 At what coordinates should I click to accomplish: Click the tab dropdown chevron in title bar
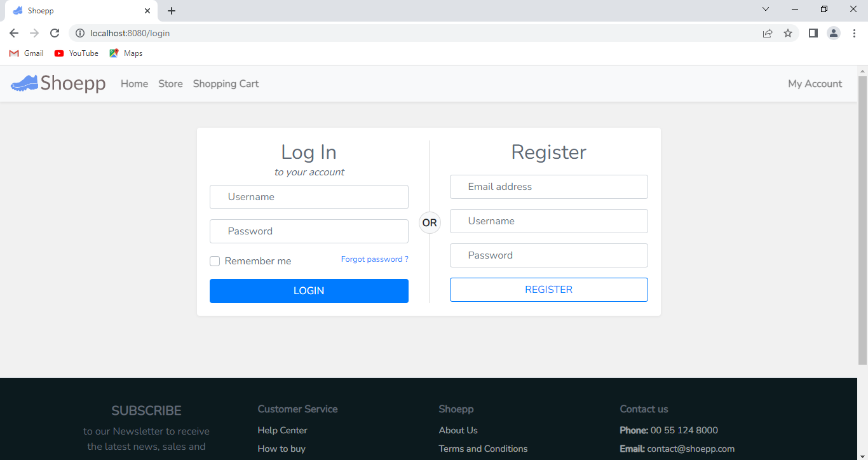point(765,9)
